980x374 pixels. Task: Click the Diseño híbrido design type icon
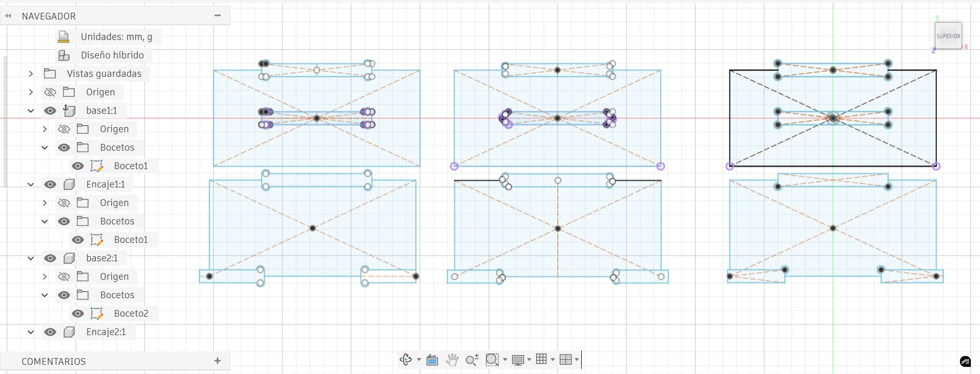pos(64,55)
